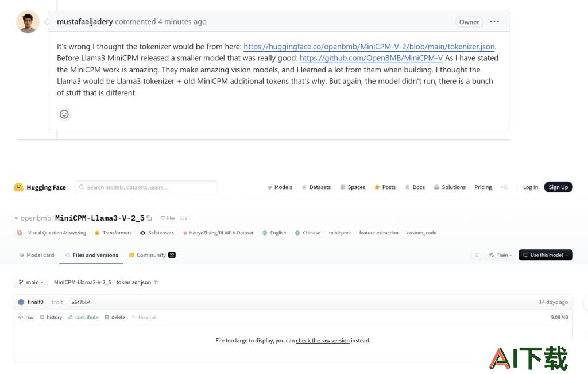588x374 pixels.
Task: Focus the Search models, datasets, users field
Action: tap(146, 187)
